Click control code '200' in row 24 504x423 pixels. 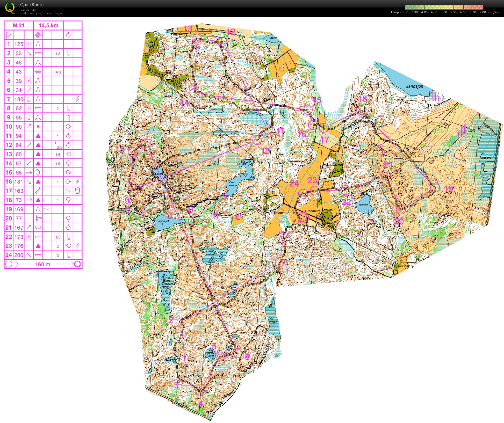click(x=19, y=255)
